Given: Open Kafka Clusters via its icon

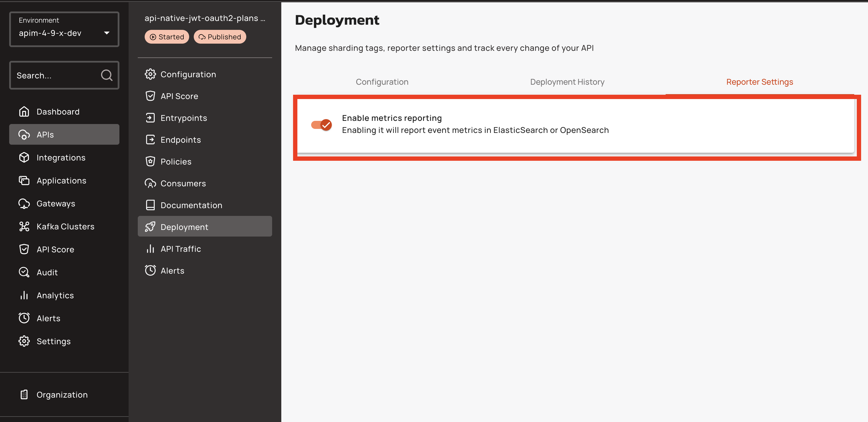Looking at the screenshot, I should tap(24, 227).
